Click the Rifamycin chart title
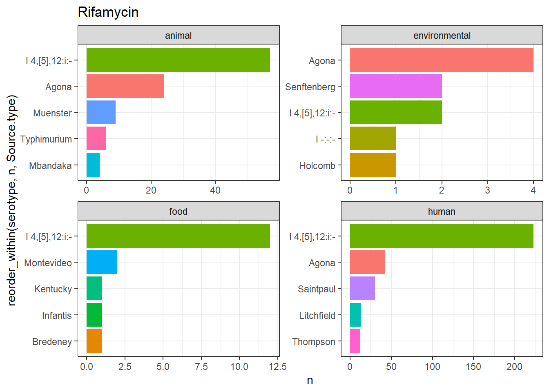Screen dimensions: 549x392 [108, 12]
